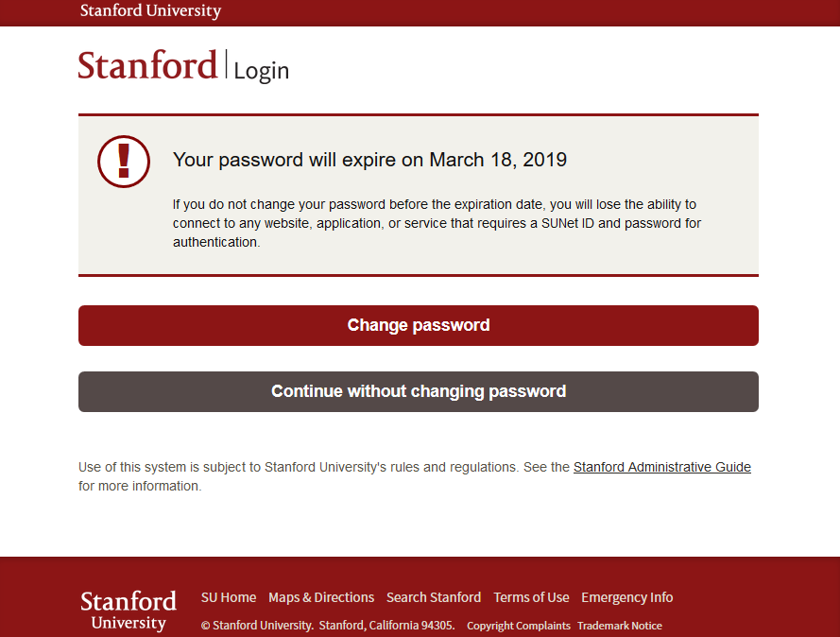Click the Login heading text
Screen dimensions: 840x637
click(x=261, y=71)
